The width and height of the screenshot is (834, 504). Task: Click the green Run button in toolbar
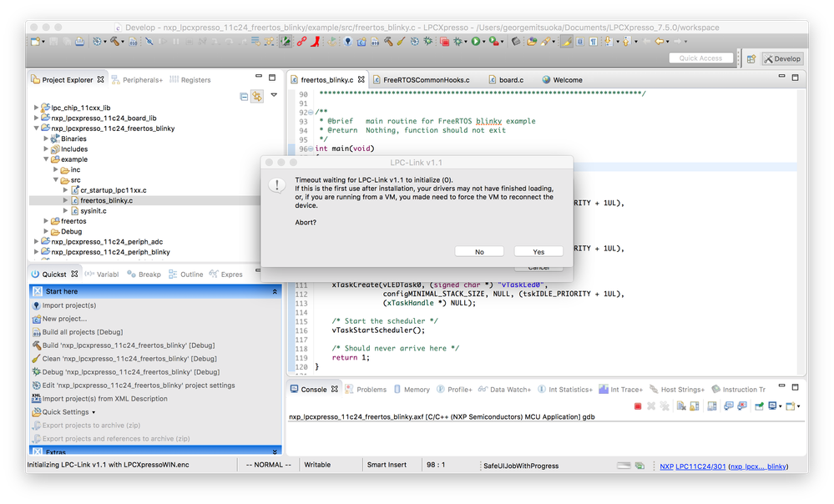coord(476,42)
